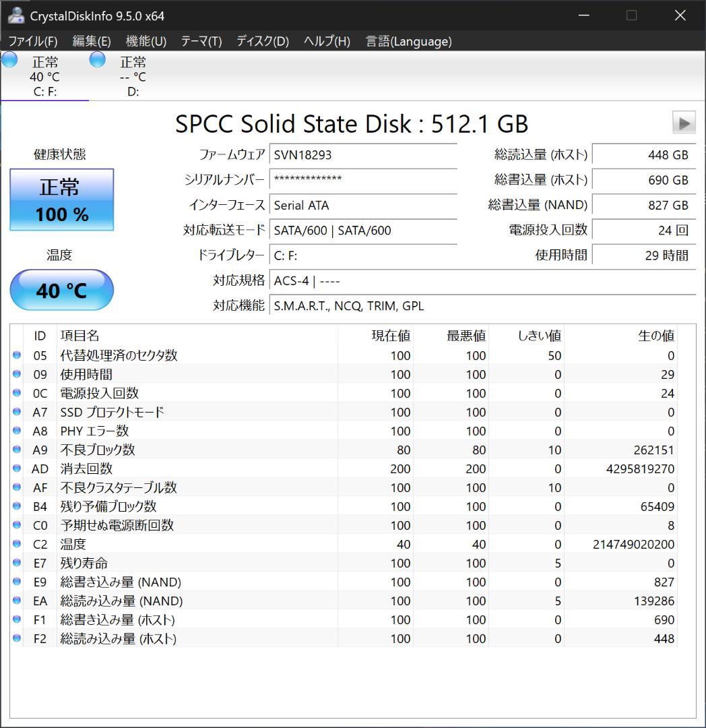Click status dot of row EA 総読み込み量 (NAND)
706x728 pixels.
click(17, 601)
